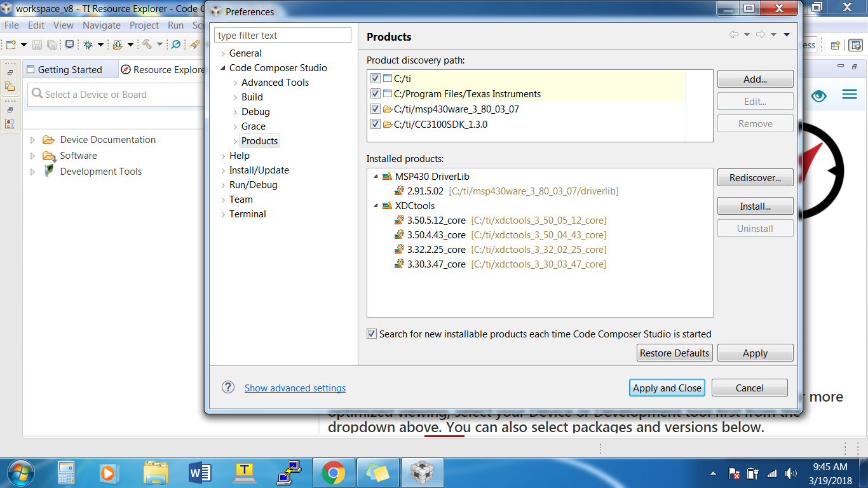Click the green Debug bug icon
Screen dimensions: 868x488
(x=88, y=44)
